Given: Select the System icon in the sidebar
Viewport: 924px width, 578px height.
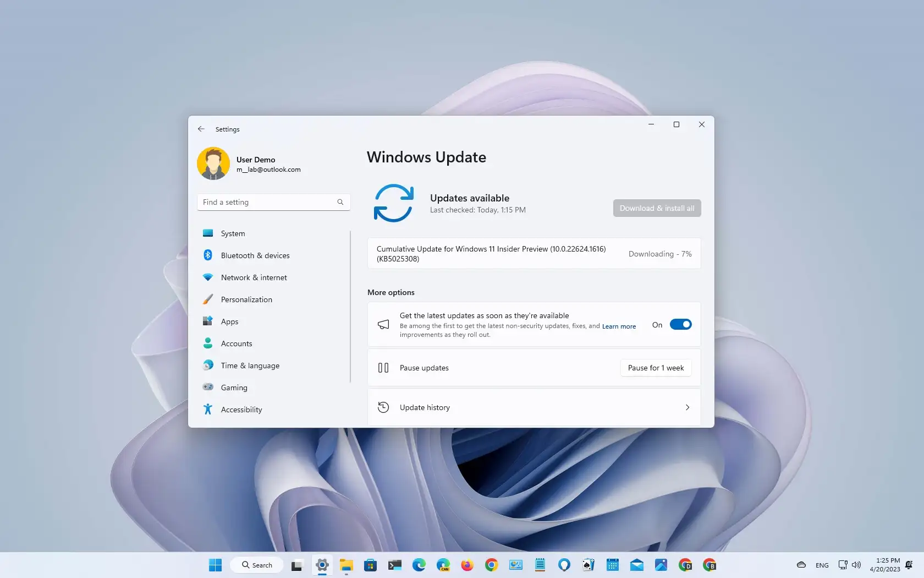Looking at the screenshot, I should pos(208,233).
